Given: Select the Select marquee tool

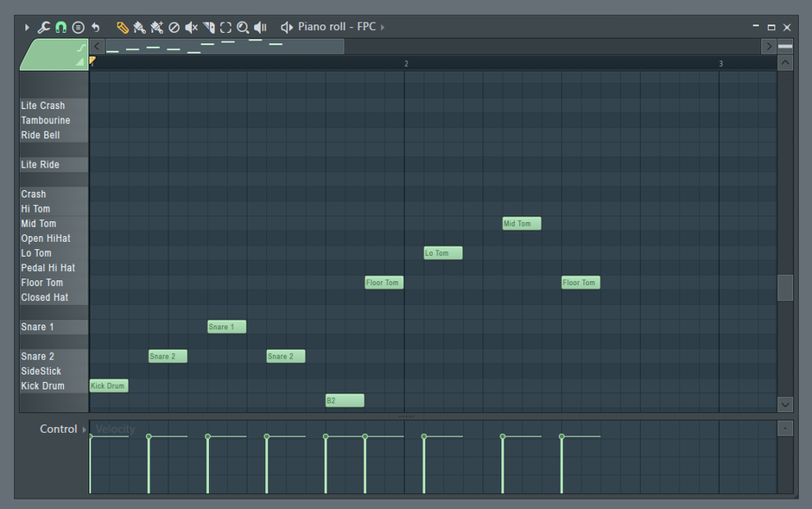Looking at the screenshot, I should (x=225, y=27).
